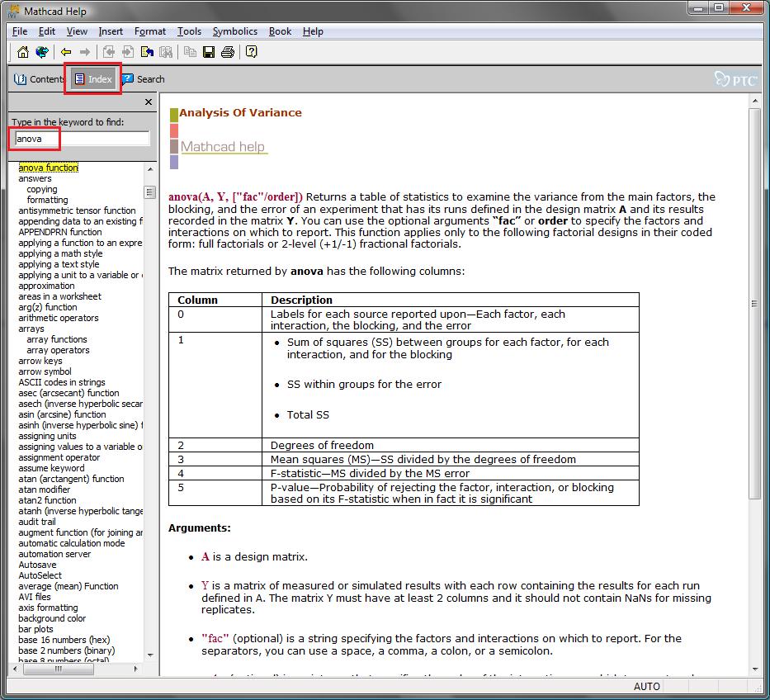Click the printer icon
The width and height of the screenshot is (770, 700).
pos(228,52)
